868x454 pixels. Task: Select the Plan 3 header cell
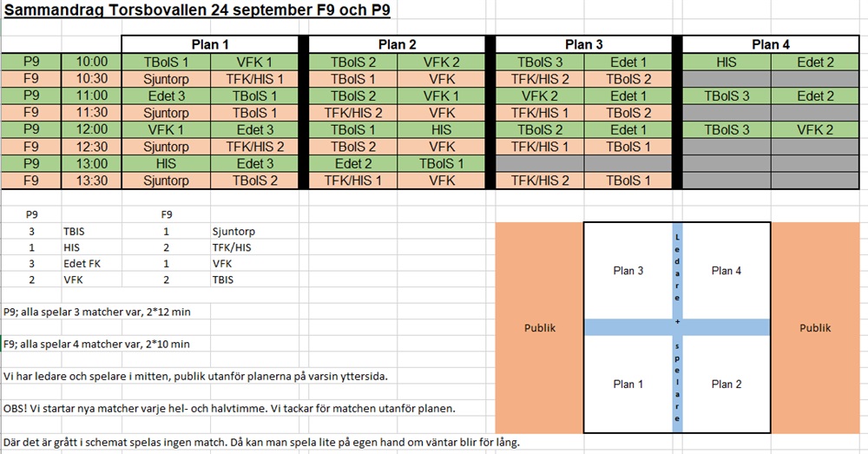point(583,44)
